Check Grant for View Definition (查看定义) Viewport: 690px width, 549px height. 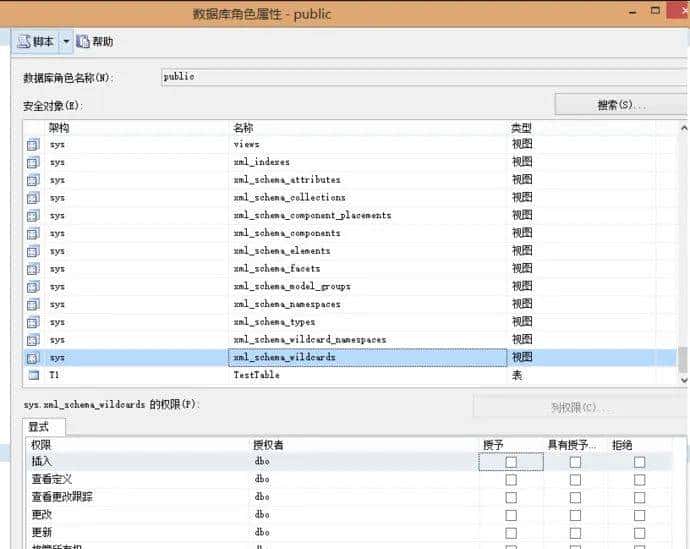point(511,479)
